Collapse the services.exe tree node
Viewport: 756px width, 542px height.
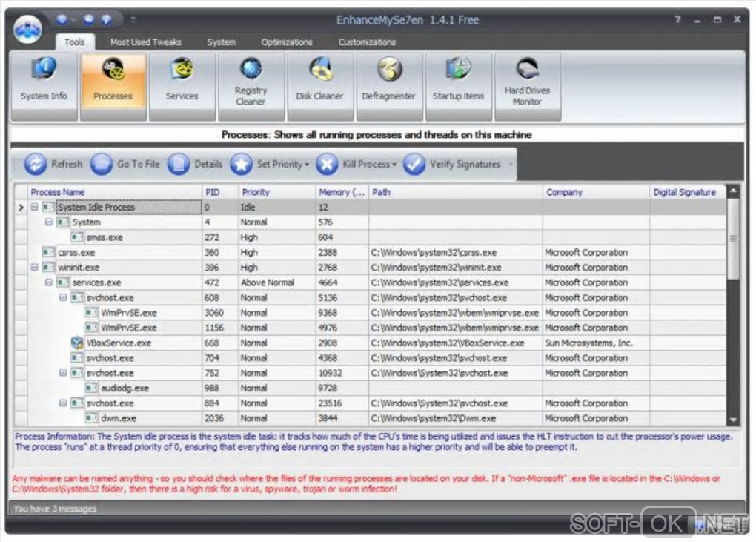point(49,282)
